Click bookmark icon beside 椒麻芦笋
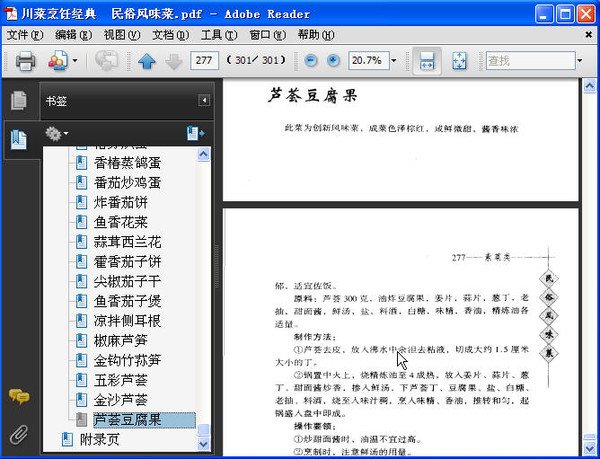The height and width of the screenshot is (459, 600). 81,340
